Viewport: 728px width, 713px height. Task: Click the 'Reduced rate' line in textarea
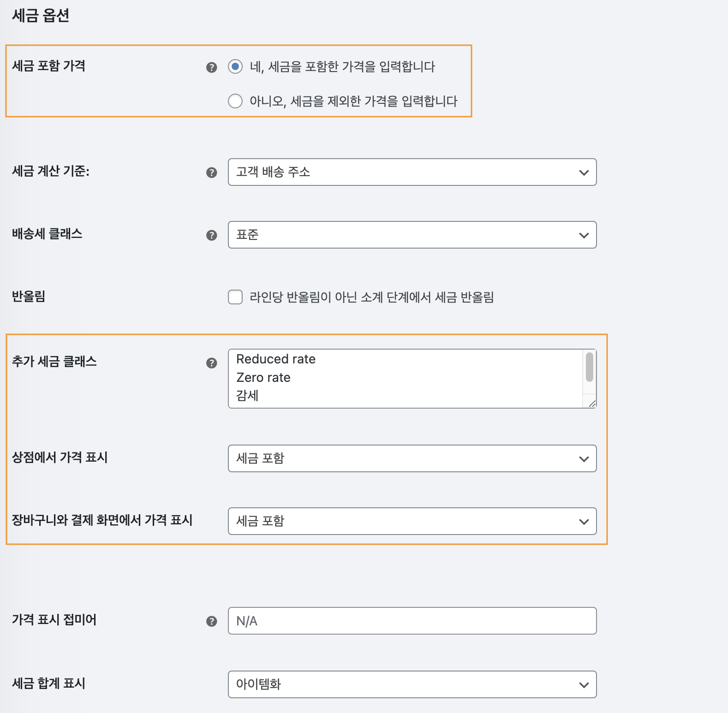click(276, 359)
